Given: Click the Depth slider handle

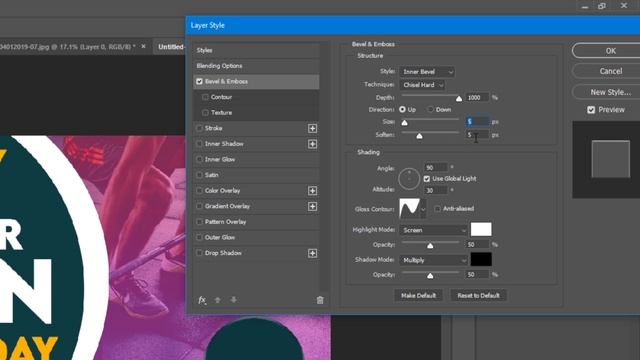Looking at the screenshot, I should (x=459, y=98).
